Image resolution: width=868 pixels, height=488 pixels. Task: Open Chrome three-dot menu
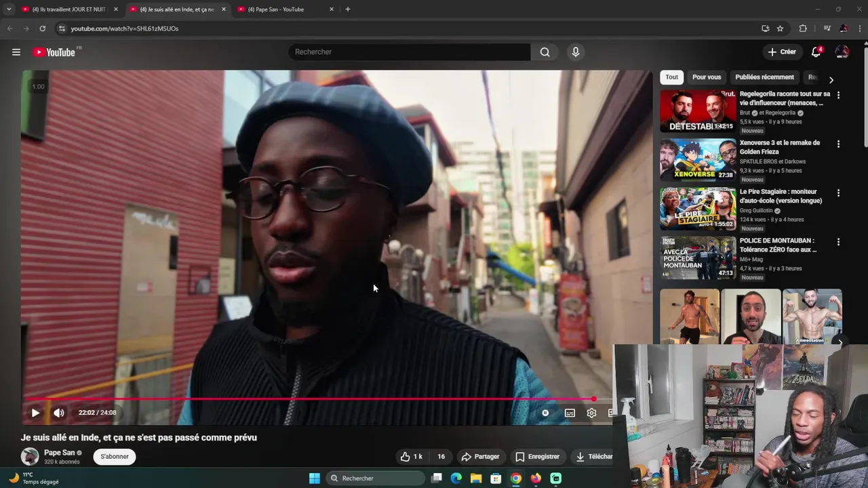[x=860, y=28]
